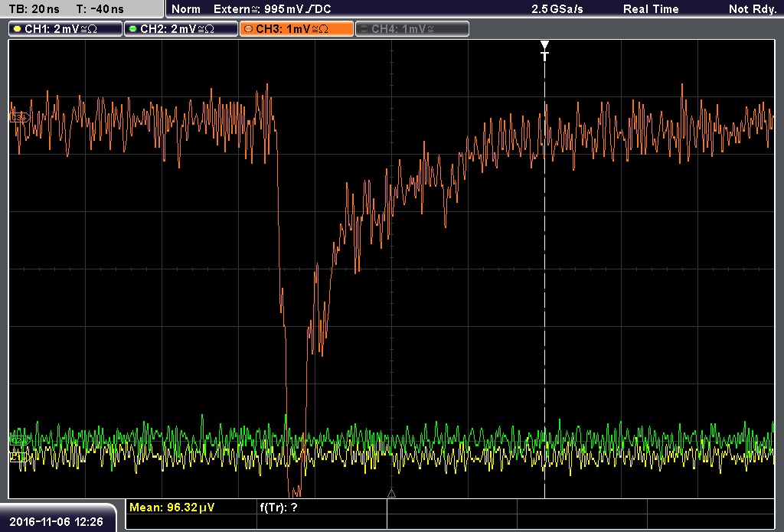784x532 pixels.
Task: Click the Mean: 96.32 µV measurement cell
Action: [191, 507]
